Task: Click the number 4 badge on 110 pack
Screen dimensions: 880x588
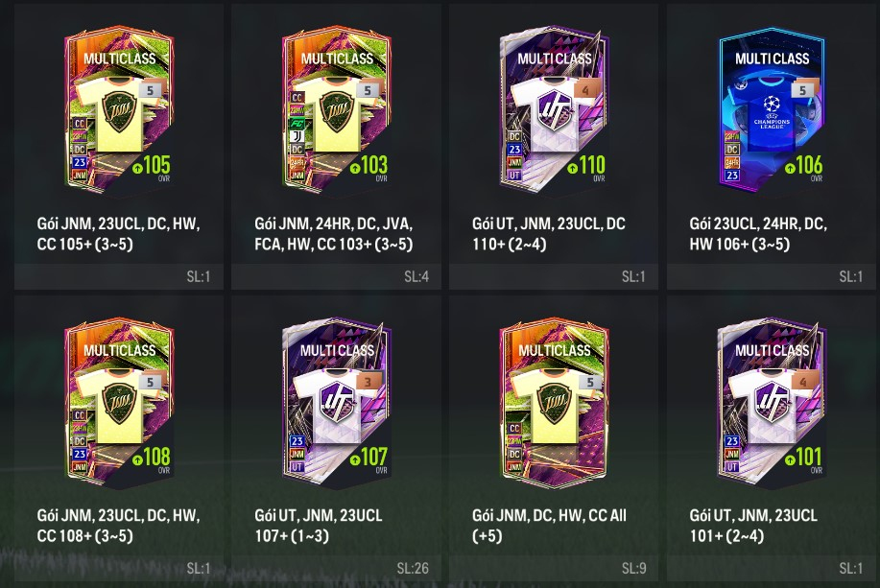Action: 586,90
